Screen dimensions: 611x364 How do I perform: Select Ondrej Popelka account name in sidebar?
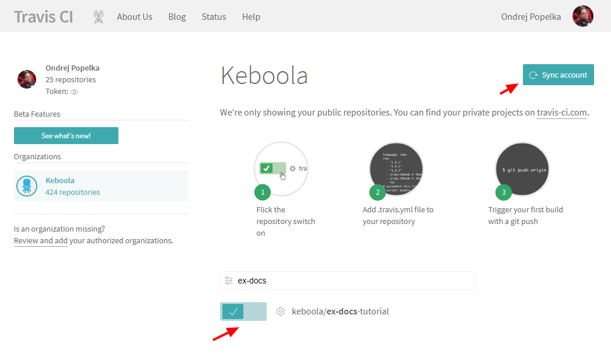tap(72, 68)
